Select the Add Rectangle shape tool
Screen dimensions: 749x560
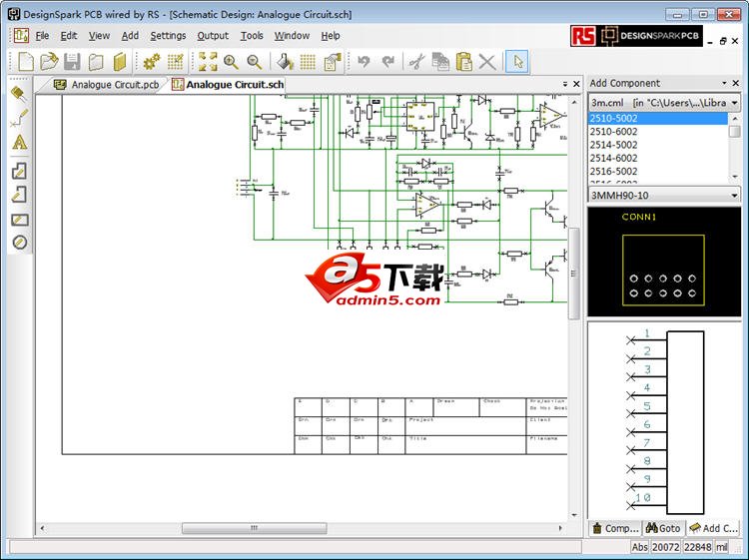pyautogui.click(x=19, y=219)
